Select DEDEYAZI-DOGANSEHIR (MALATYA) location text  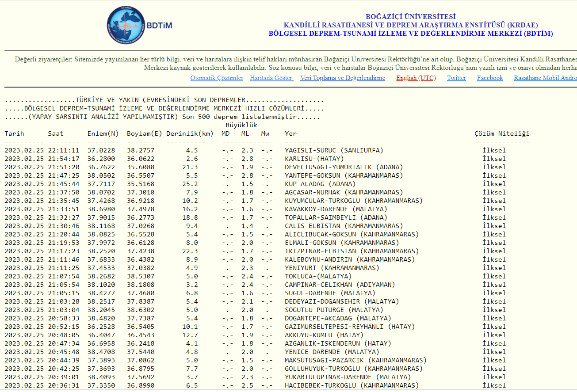click(342, 301)
